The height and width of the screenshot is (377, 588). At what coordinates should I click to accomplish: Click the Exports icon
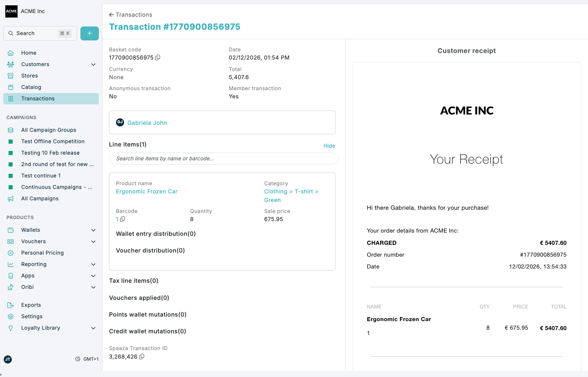point(11,305)
